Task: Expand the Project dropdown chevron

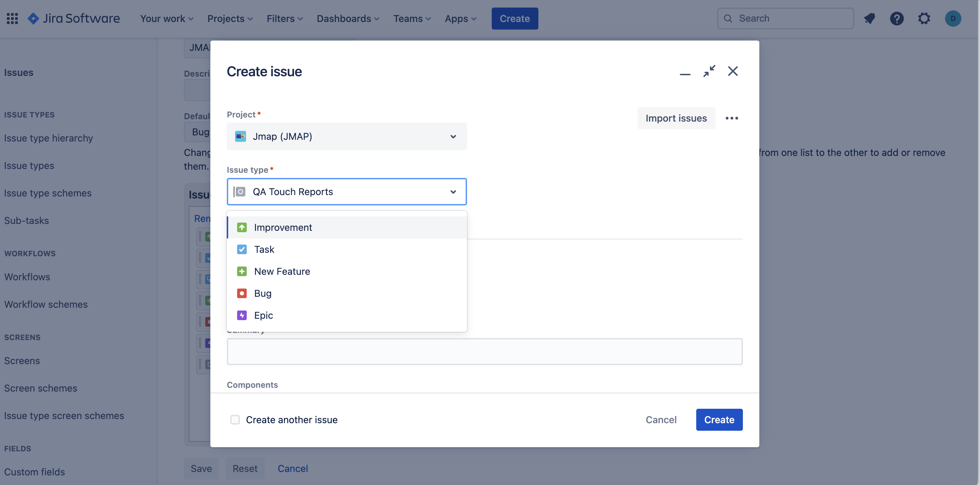Action: point(453,136)
